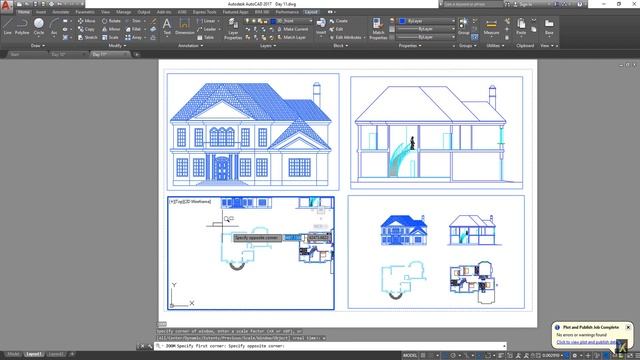Select the Polyline tool
640x360 pixels.
22,26
